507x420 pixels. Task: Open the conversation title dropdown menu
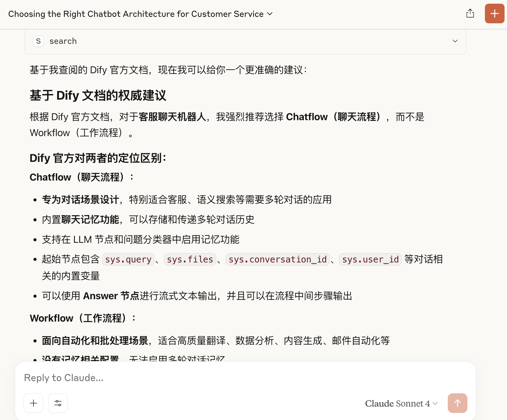(x=270, y=14)
